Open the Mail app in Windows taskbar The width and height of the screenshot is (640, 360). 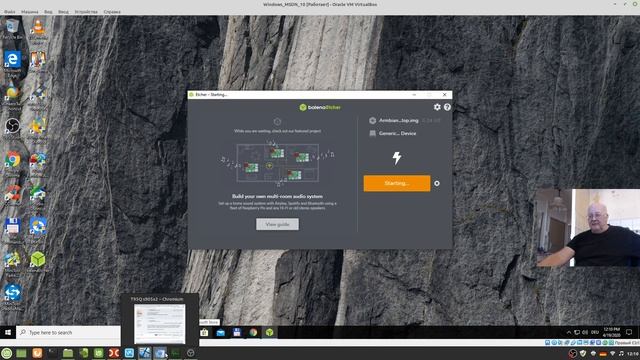pos(221,332)
